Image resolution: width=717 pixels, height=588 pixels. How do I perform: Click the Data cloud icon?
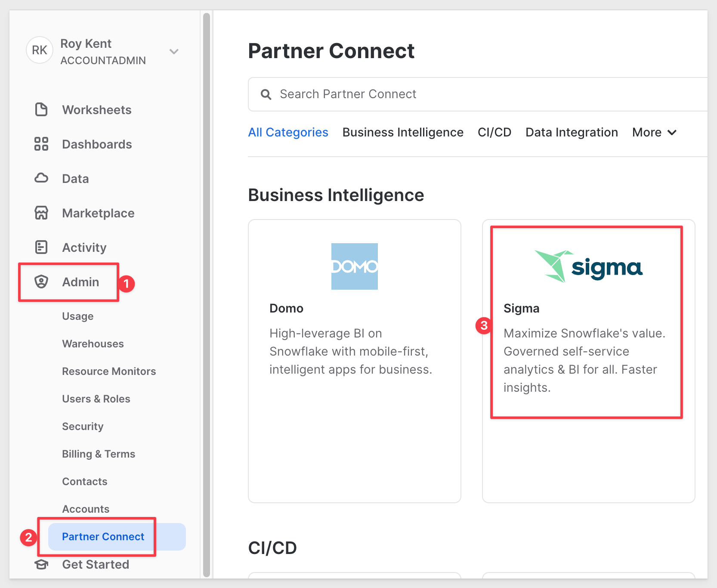[41, 178]
